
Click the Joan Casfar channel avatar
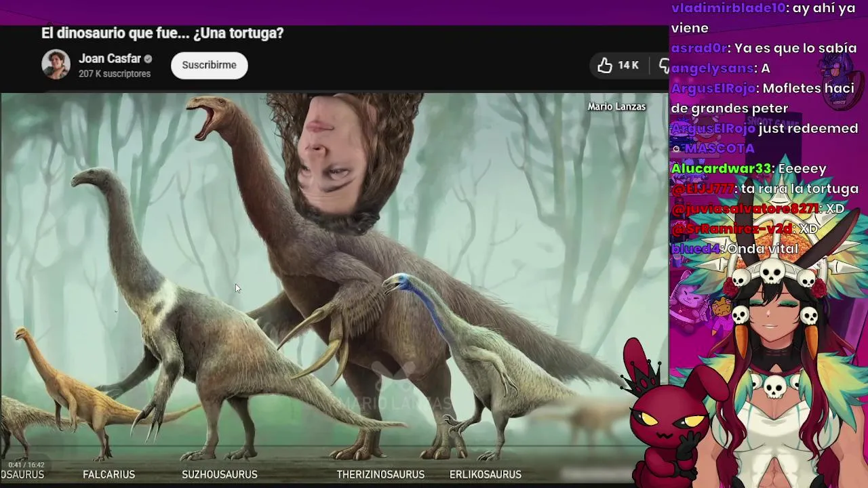click(56, 65)
